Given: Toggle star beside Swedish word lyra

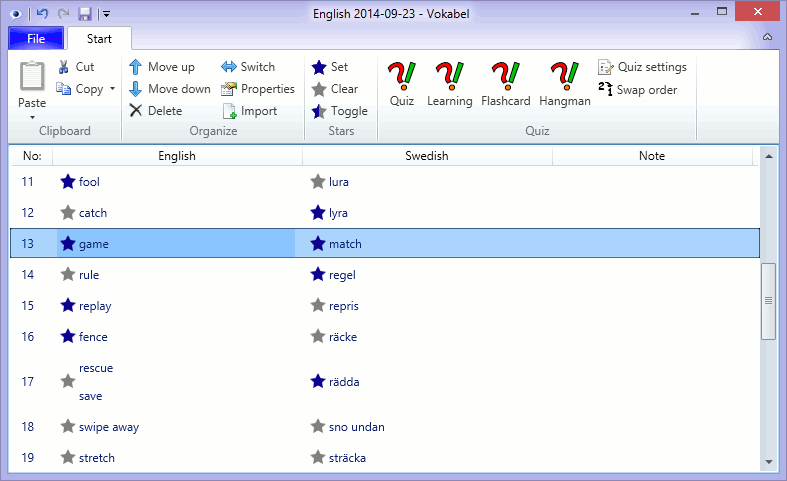Looking at the screenshot, I should point(318,213).
